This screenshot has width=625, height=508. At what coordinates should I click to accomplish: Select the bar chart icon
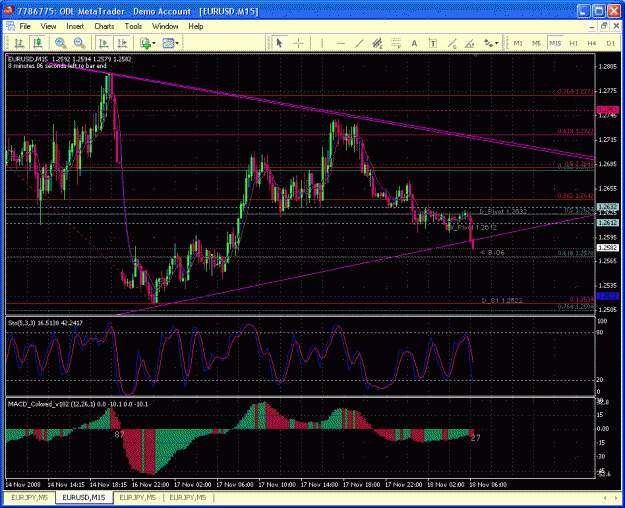click(x=19, y=43)
